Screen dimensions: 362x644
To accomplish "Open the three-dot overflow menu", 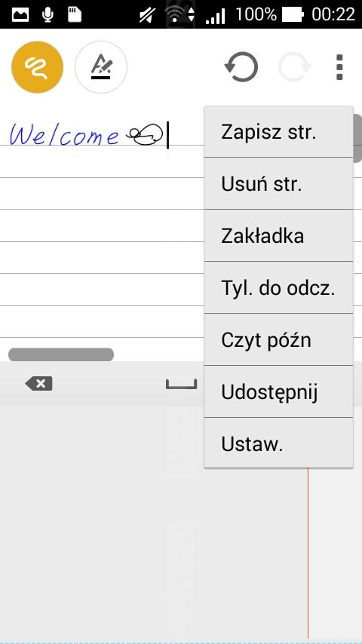I will [x=339, y=67].
